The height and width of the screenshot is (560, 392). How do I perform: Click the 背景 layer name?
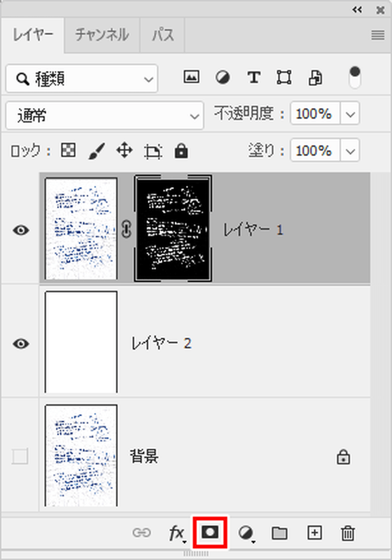point(144,457)
